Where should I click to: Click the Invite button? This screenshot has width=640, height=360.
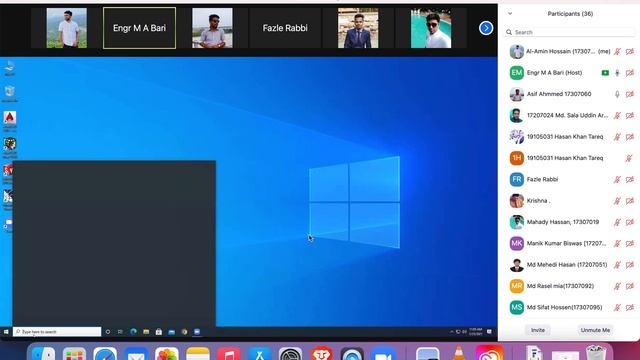coord(538,330)
